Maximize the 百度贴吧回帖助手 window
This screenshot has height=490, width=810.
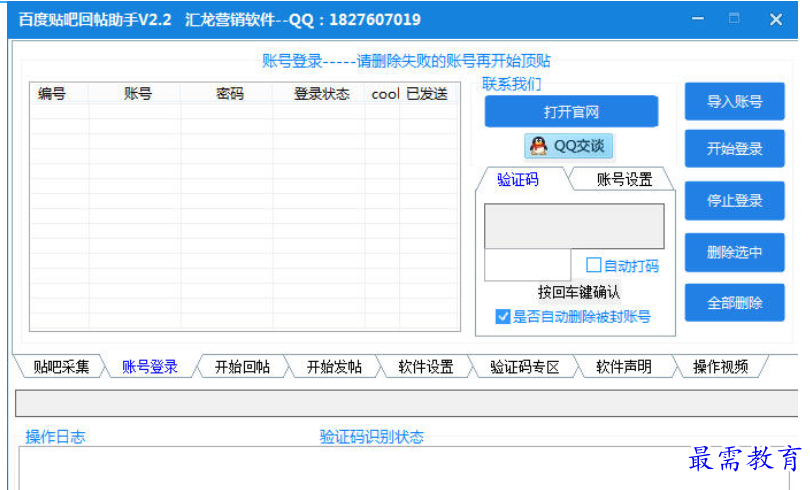(734, 19)
